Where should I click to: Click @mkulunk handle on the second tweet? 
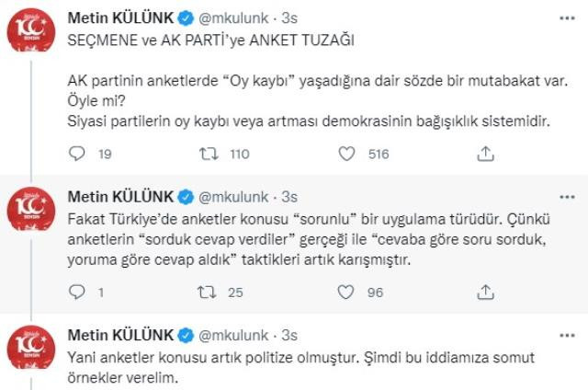[234, 197]
